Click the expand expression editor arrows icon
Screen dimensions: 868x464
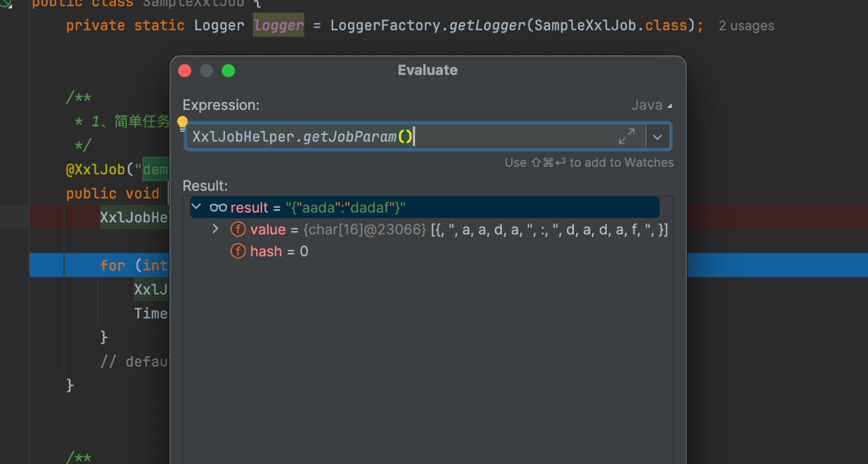pyautogui.click(x=626, y=137)
